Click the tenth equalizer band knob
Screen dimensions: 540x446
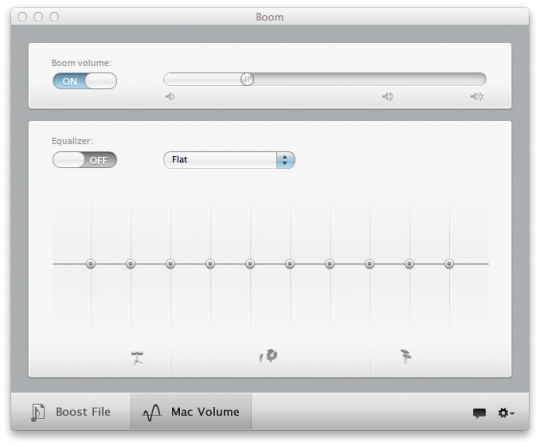[449, 264]
